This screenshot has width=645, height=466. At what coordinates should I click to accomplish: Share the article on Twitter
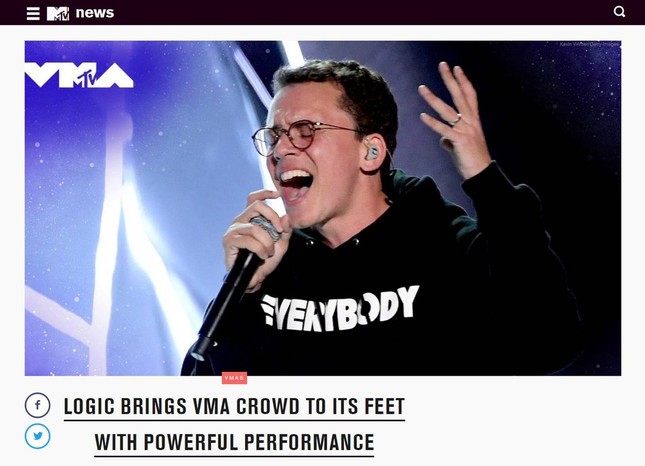(x=37, y=436)
